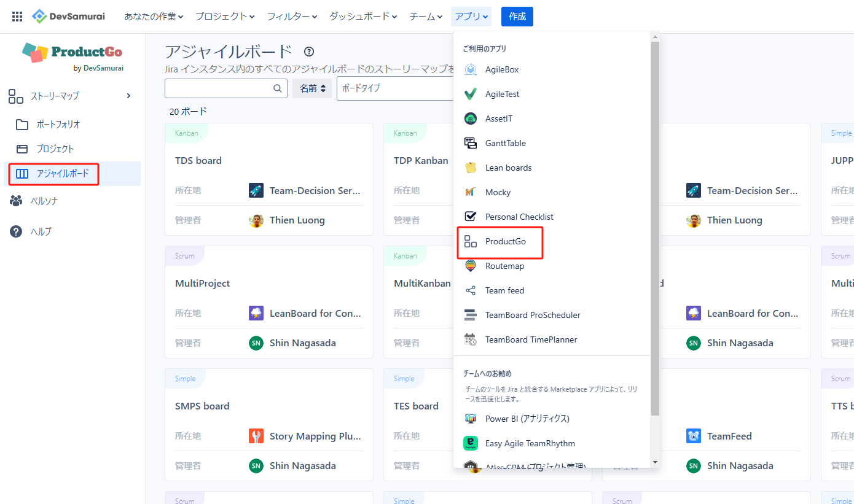The height and width of the screenshot is (504, 854).
Task: Open the app switcher grid icon
Action: [17, 17]
